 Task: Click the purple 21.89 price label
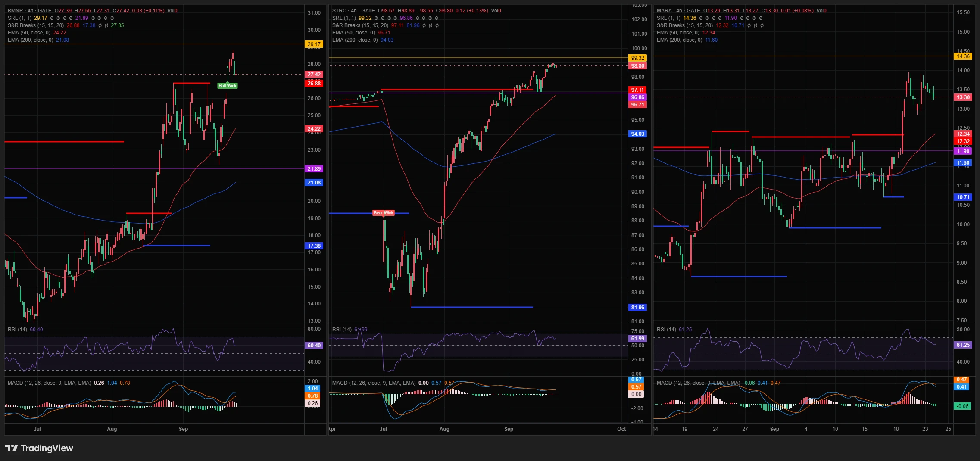[314, 169]
